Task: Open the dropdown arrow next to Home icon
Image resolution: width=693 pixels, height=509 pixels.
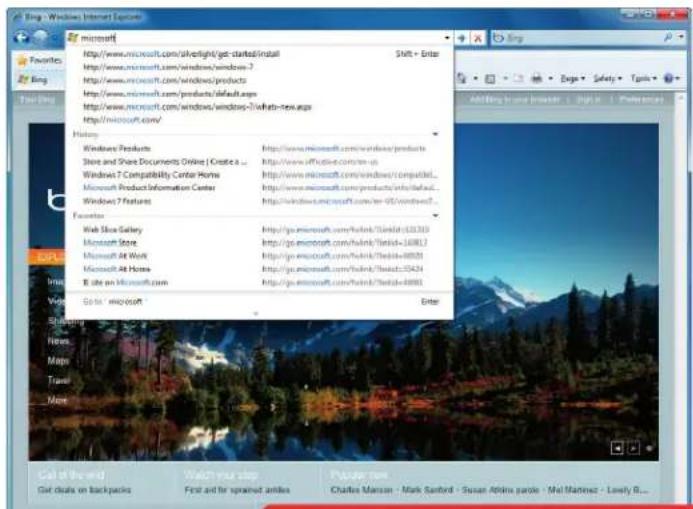Action: (476, 79)
